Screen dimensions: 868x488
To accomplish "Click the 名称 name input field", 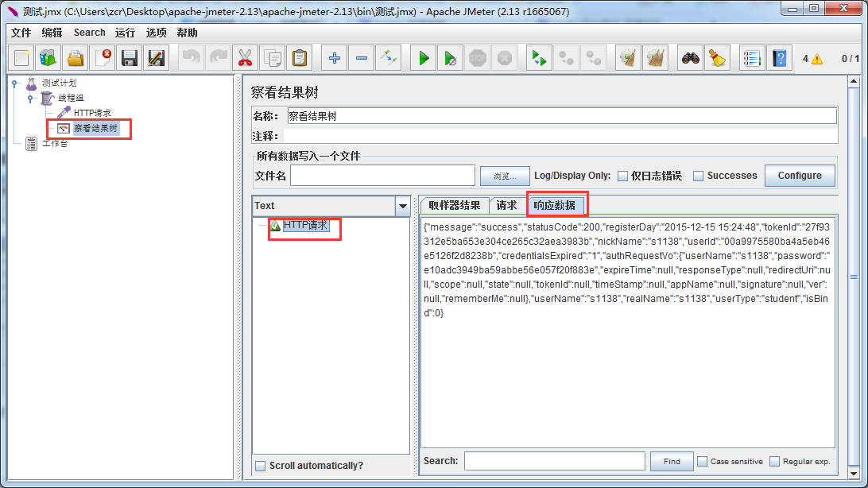I will click(x=562, y=116).
